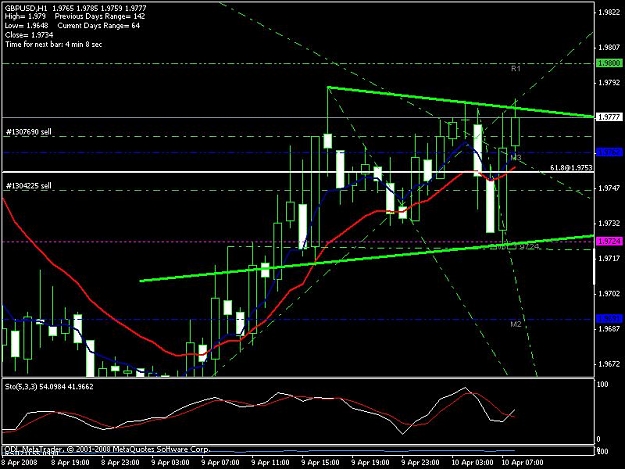Select the 'Close= 1.9734' info line

29,35
